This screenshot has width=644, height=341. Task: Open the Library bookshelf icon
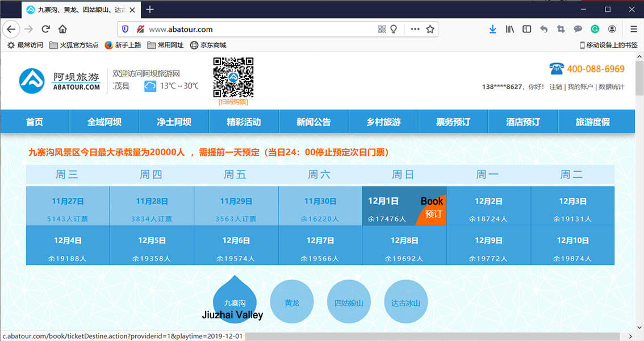click(510, 29)
